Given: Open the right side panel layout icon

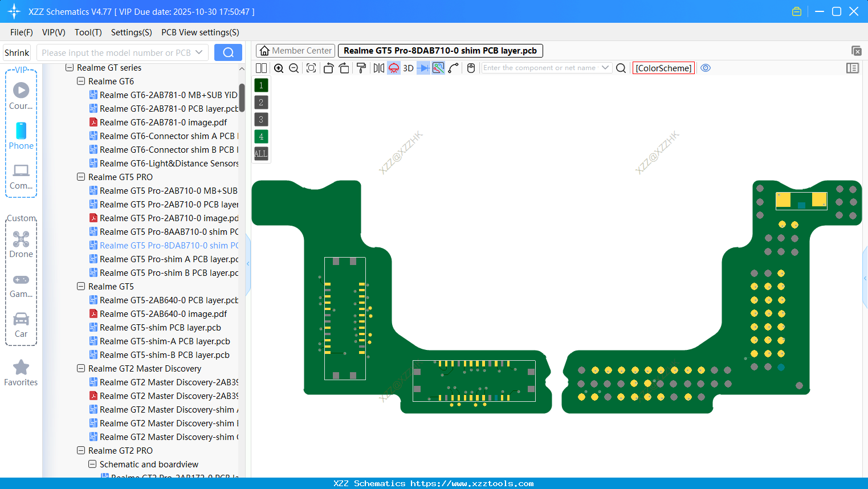Looking at the screenshot, I should (853, 68).
